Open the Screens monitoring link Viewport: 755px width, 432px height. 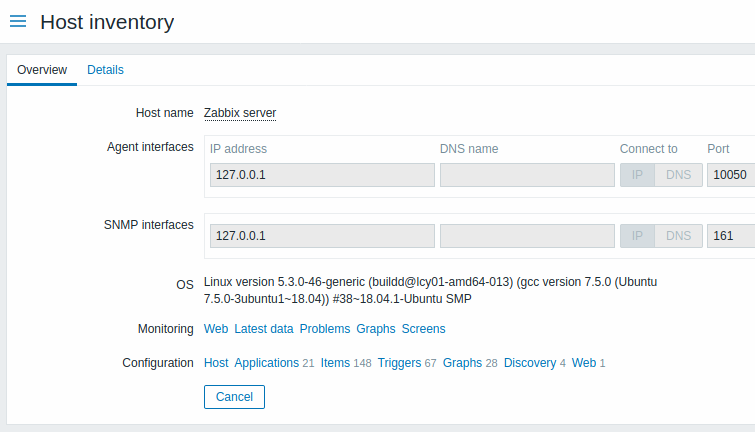click(424, 329)
